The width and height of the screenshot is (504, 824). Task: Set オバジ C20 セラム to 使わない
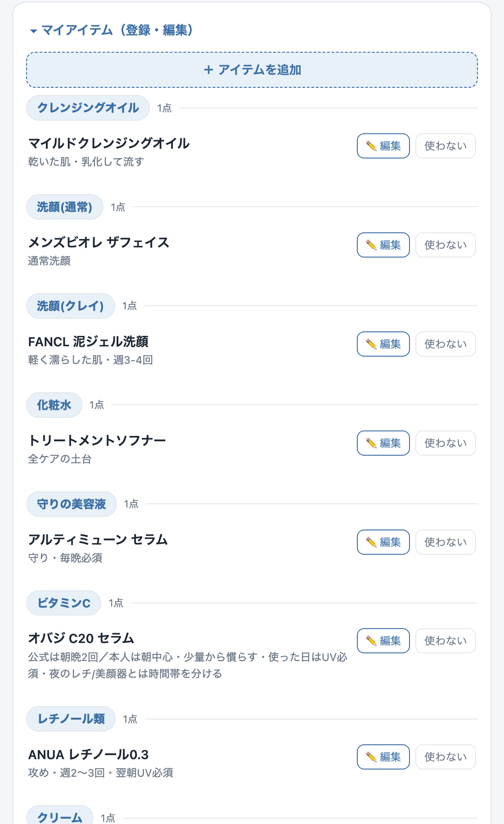pos(445,641)
